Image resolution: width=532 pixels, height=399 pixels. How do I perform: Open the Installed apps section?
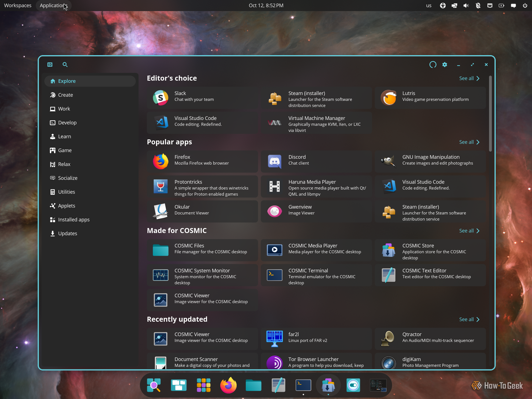90,220
